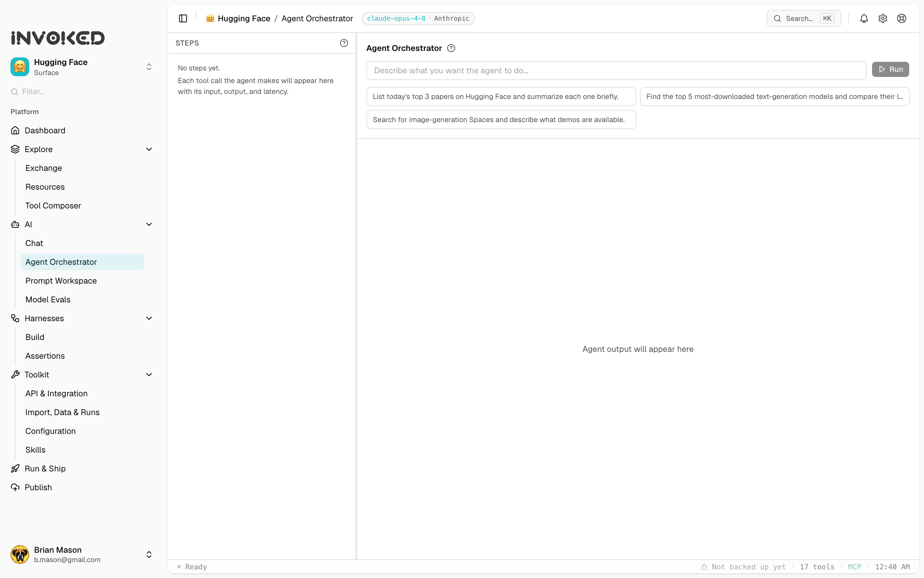Click the lock icon in status bar
The image size is (924, 578).
tap(704, 566)
